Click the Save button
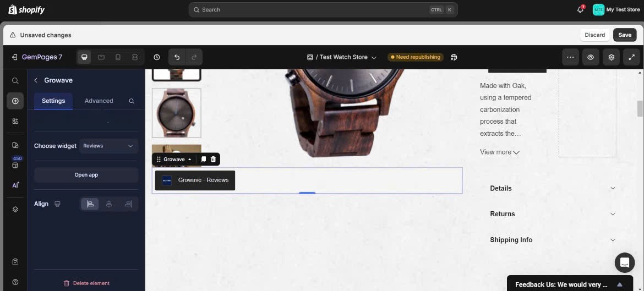 (625, 35)
